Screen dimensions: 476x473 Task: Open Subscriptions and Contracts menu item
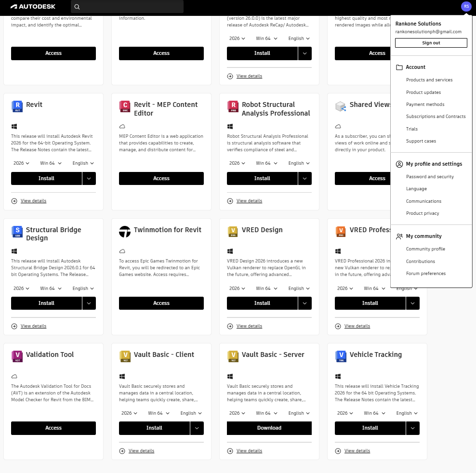pos(436,117)
